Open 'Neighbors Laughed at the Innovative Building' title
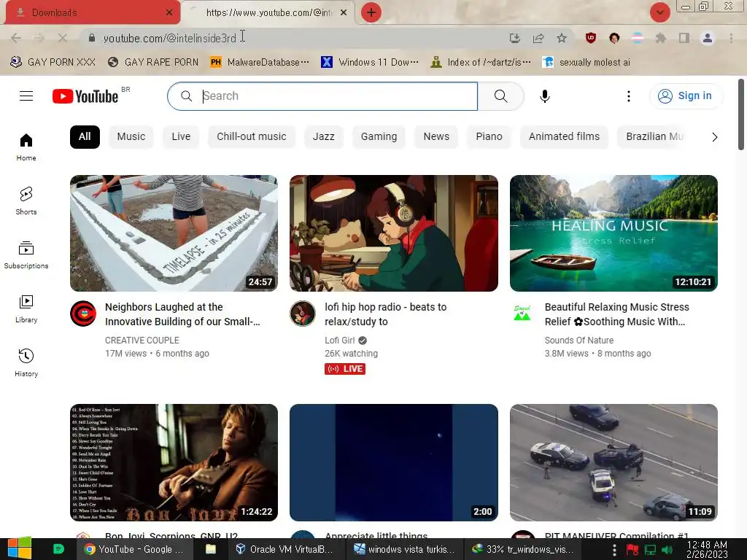 pyautogui.click(x=182, y=314)
